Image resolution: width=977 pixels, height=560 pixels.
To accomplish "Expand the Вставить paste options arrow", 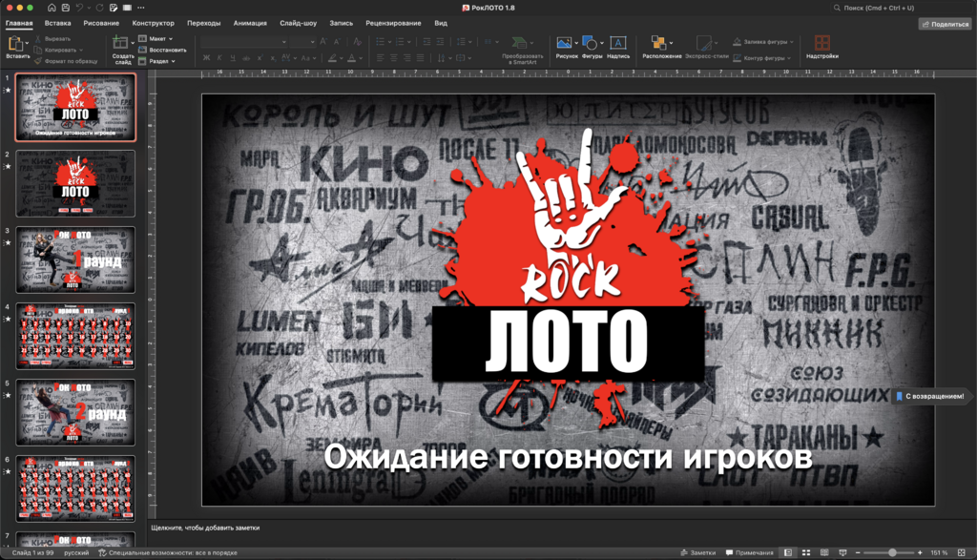I will pyautogui.click(x=27, y=43).
